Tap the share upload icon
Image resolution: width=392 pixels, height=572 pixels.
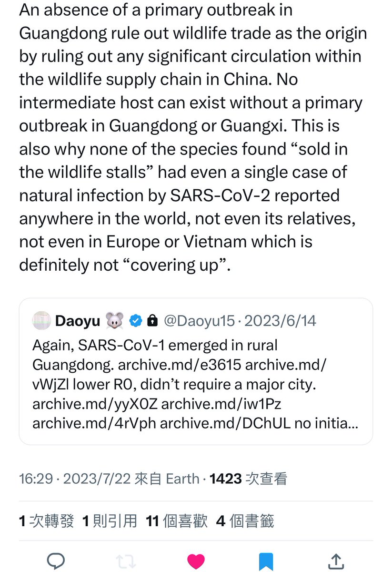tap(336, 561)
